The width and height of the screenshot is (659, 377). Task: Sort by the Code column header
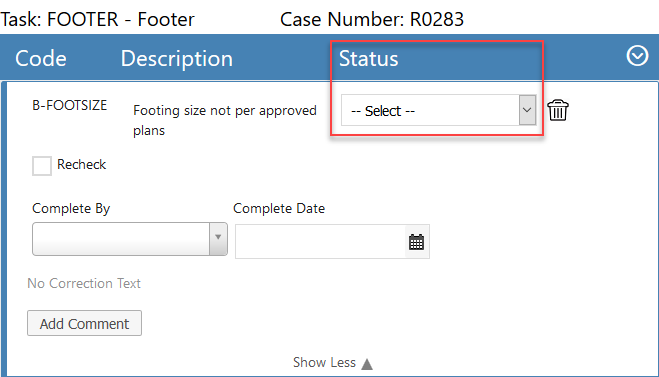[41, 58]
